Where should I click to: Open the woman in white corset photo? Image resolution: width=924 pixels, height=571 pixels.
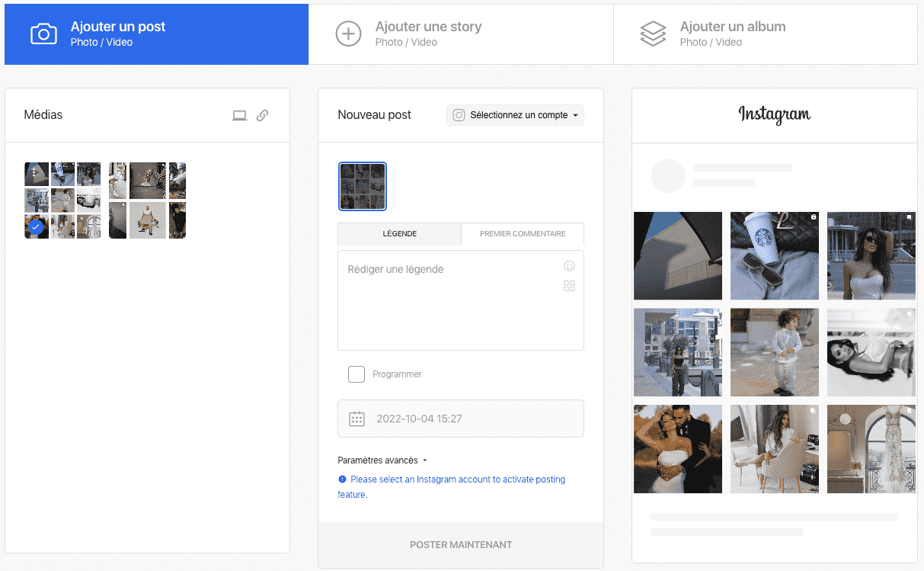(x=871, y=256)
